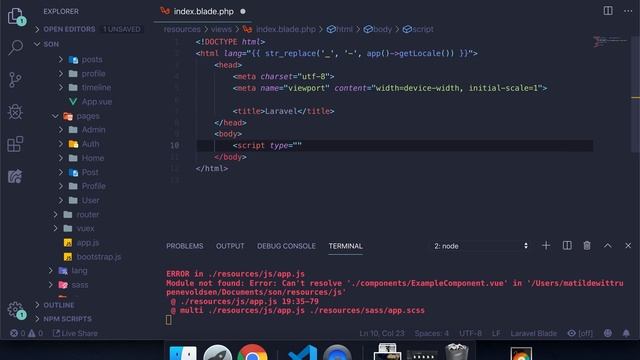The height and width of the screenshot is (360, 640).
Task: Expand the sass folder
Action: point(80,285)
